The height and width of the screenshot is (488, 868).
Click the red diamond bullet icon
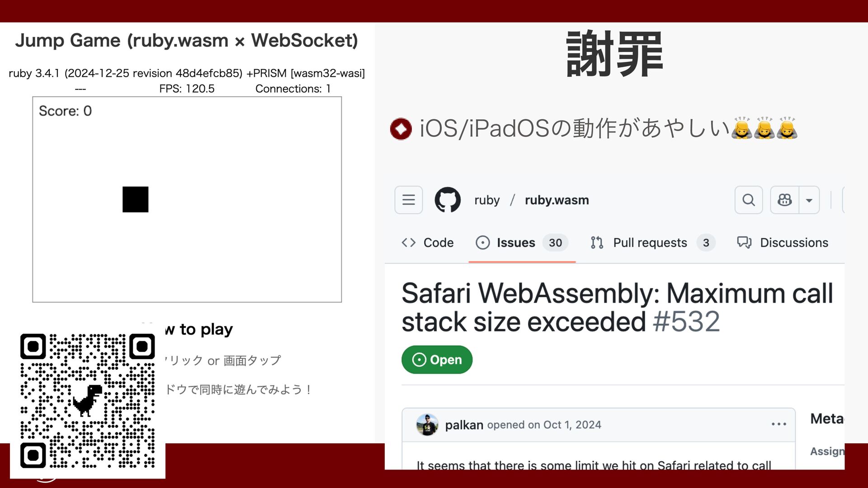pyautogui.click(x=401, y=129)
